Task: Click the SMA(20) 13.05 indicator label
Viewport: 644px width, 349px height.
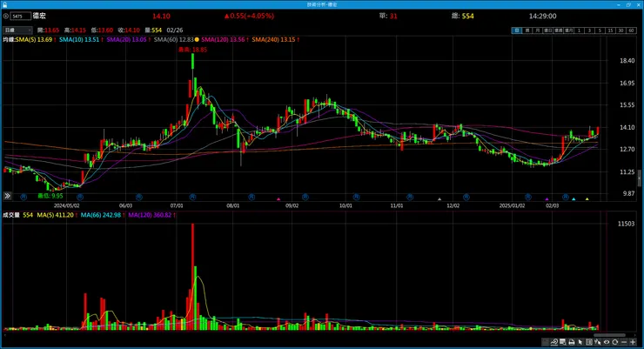Action: coord(126,39)
